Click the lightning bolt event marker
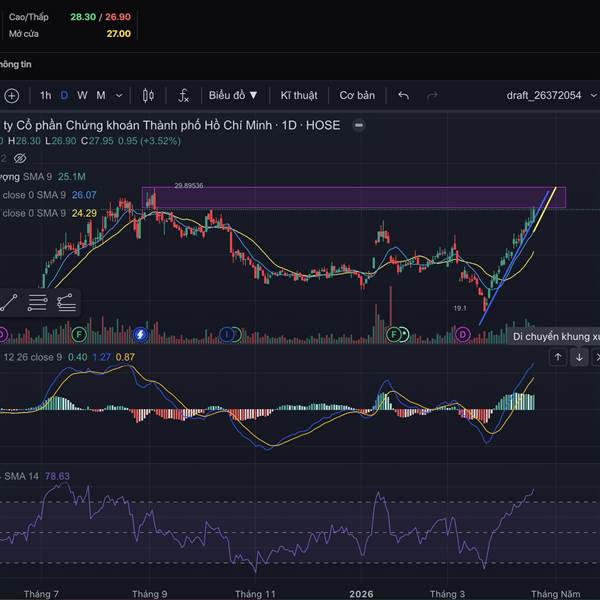This screenshot has width=600, height=600. (140, 333)
